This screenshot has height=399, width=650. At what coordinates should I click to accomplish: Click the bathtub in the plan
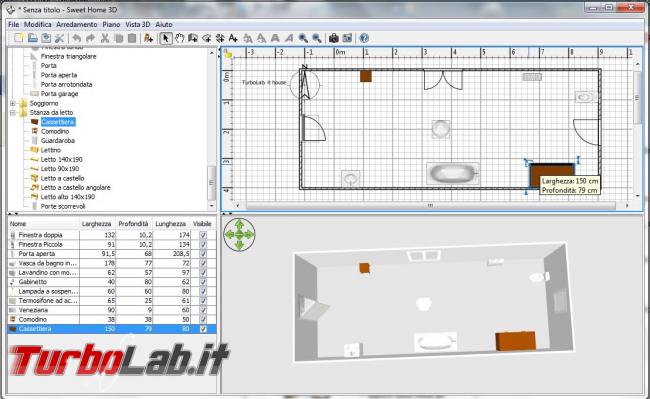click(453, 174)
